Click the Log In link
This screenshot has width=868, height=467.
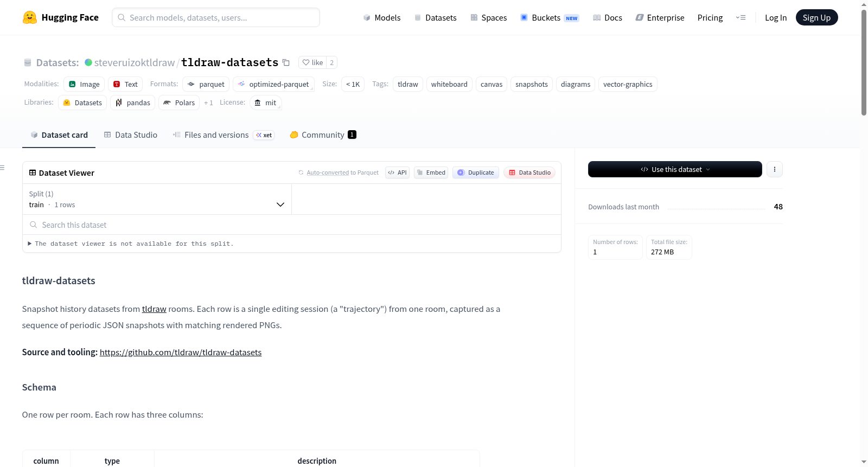(x=776, y=17)
